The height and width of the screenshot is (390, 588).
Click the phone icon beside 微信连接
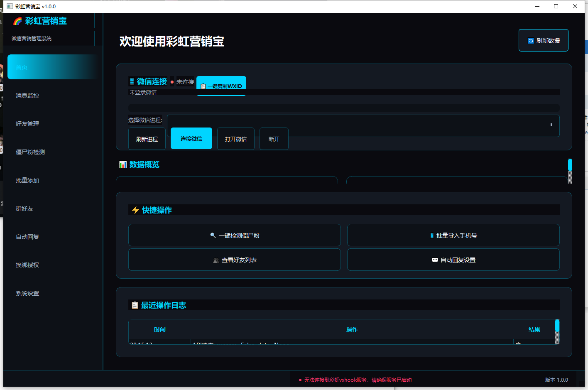132,81
